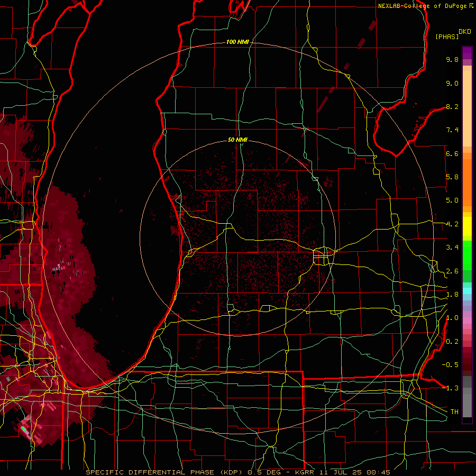Select the -0.5 scale value
Screen dimensions: 476x476
point(450,364)
